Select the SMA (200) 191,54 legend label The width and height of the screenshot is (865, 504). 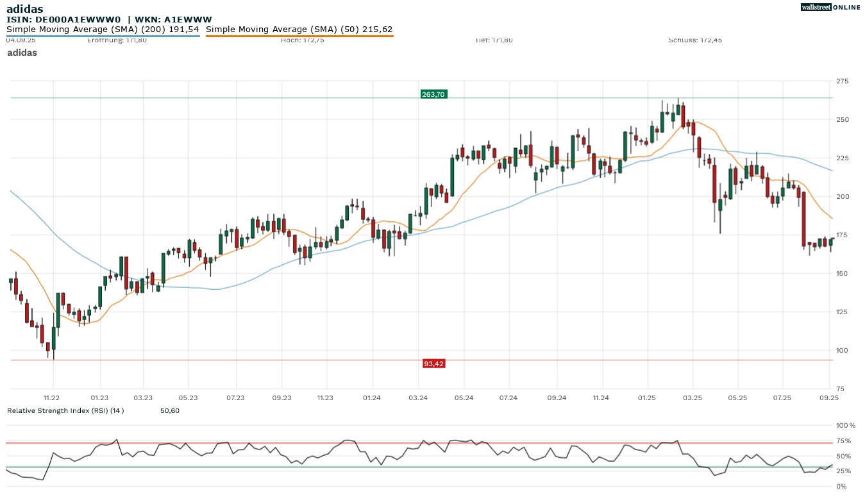[103, 29]
